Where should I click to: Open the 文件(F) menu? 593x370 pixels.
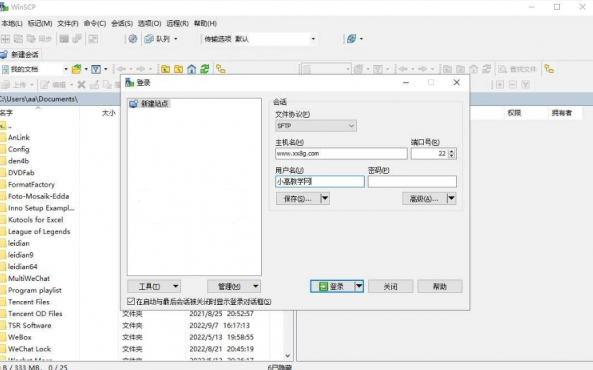click(x=68, y=23)
